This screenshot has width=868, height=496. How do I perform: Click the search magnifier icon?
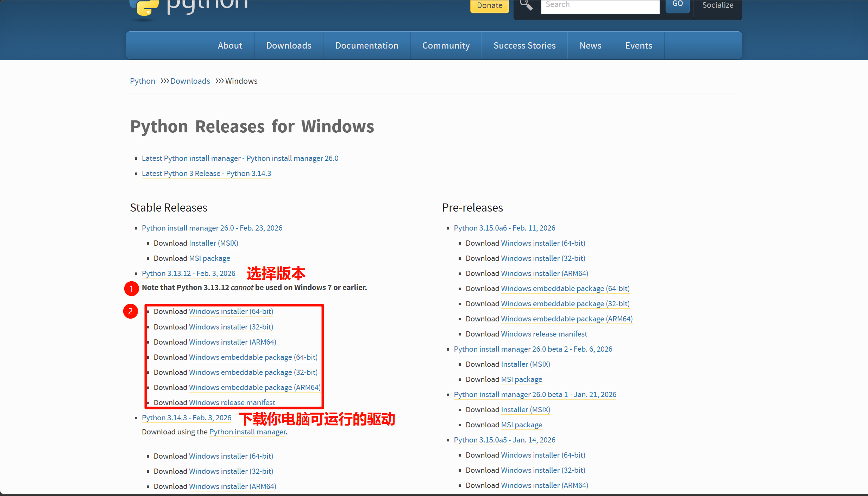click(526, 5)
